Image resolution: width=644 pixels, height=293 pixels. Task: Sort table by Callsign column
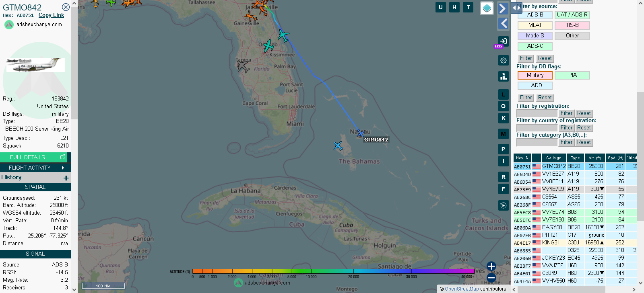click(554, 158)
